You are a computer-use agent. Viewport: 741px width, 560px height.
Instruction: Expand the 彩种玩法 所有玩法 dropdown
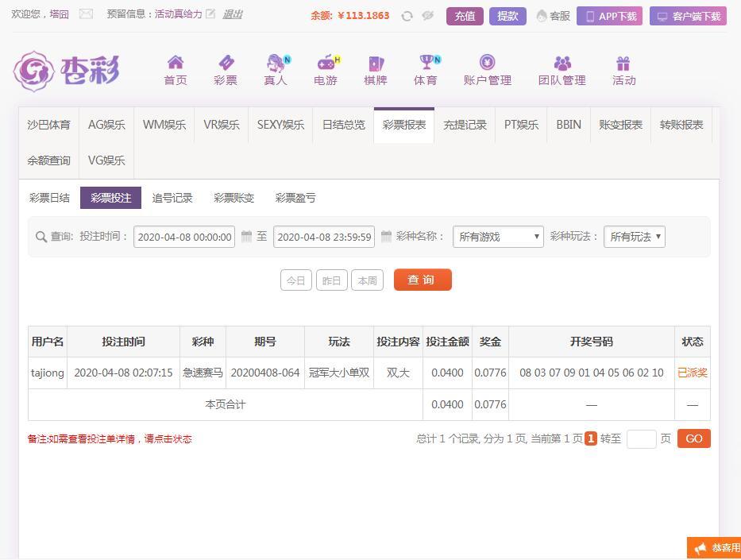634,237
